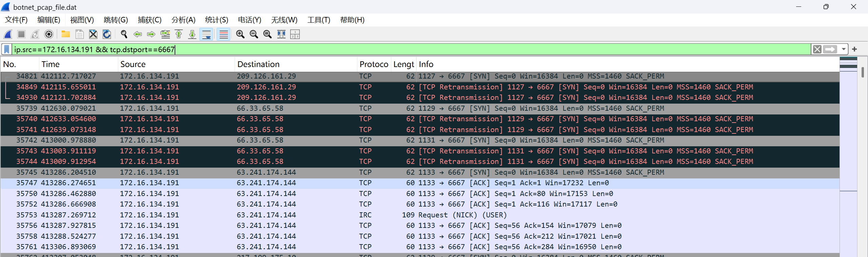Open the 捕获(C) menu
The width and height of the screenshot is (868, 257).
click(150, 20)
